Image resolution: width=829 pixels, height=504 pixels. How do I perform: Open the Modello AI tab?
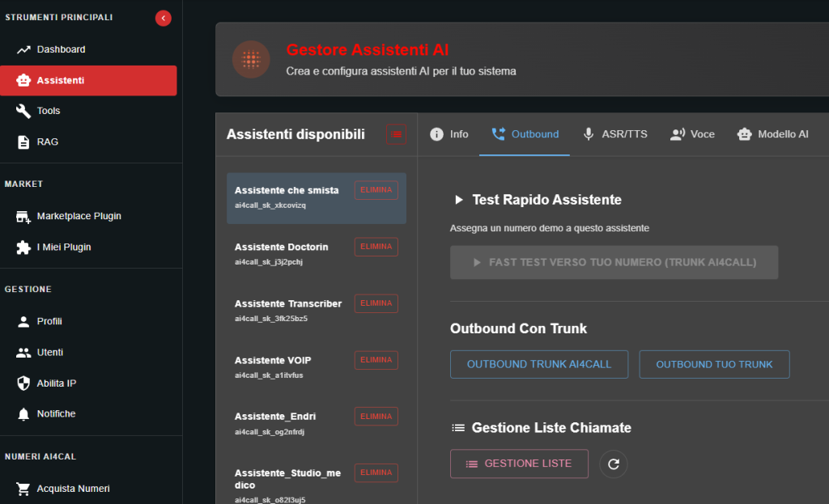click(x=772, y=134)
